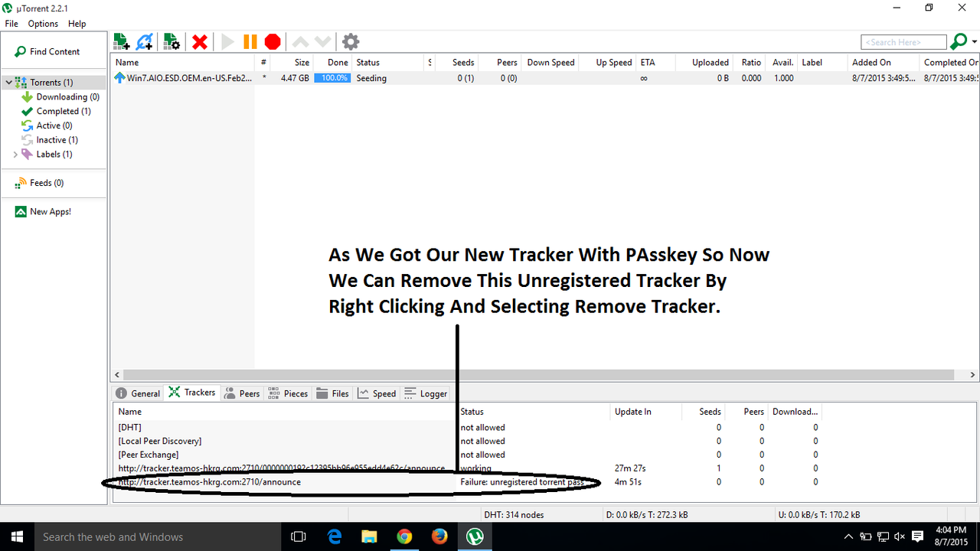Switch to the Pieces tab

(x=288, y=393)
